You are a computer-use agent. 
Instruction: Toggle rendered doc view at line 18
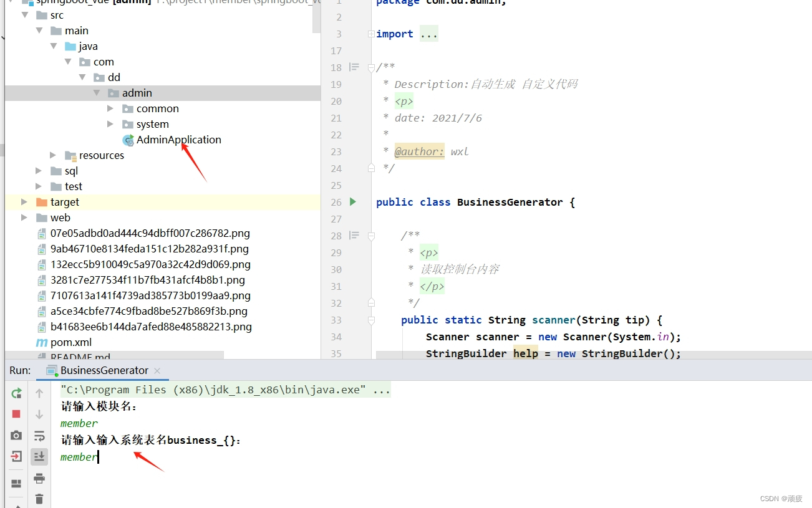354,67
